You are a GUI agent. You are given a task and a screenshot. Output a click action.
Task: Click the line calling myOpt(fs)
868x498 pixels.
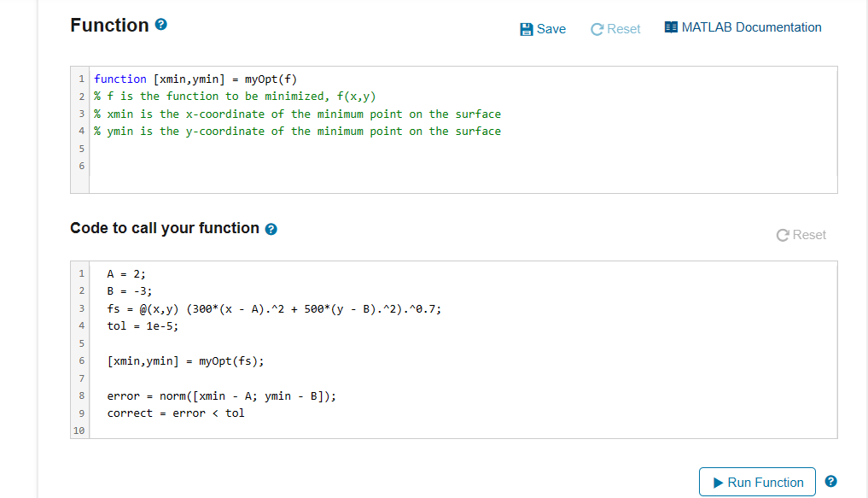click(185, 361)
